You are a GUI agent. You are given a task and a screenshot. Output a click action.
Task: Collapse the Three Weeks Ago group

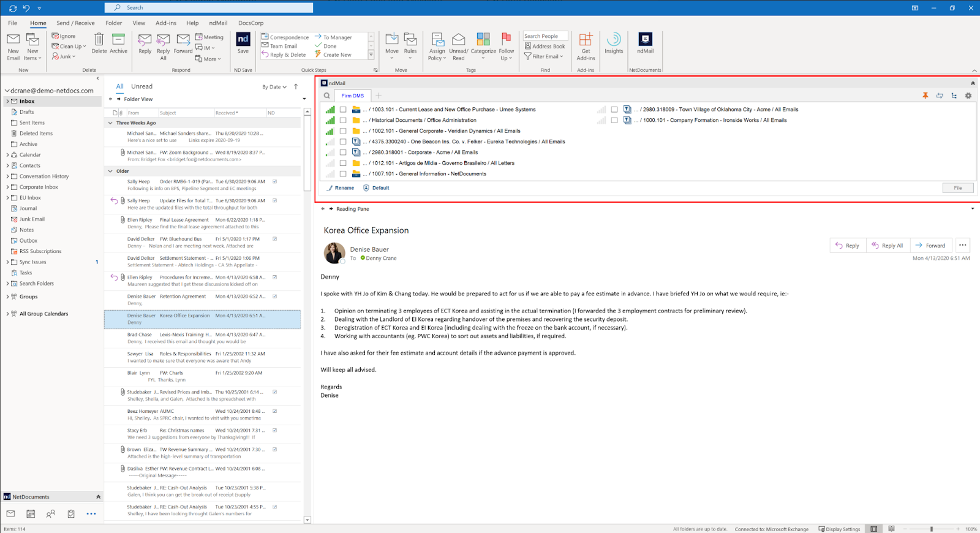(x=110, y=123)
